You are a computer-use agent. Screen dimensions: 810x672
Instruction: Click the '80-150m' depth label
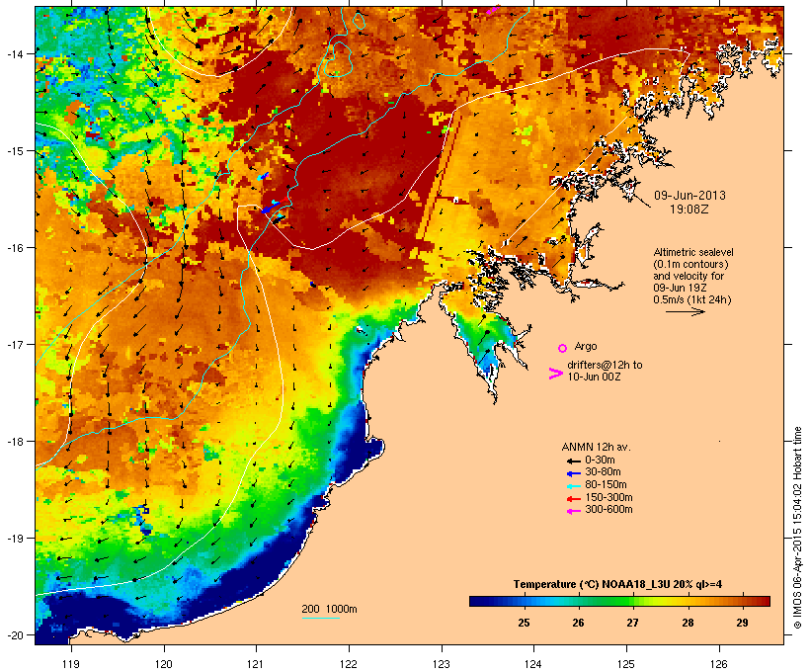pos(606,485)
